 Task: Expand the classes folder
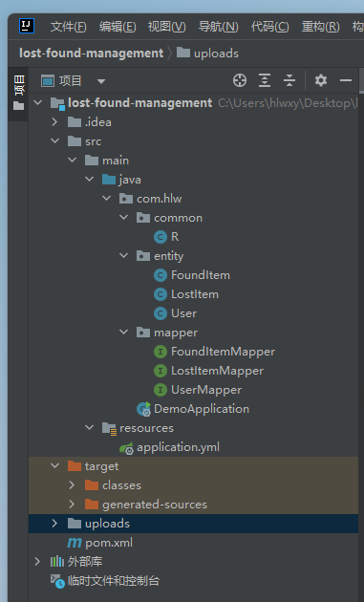click(72, 484)
